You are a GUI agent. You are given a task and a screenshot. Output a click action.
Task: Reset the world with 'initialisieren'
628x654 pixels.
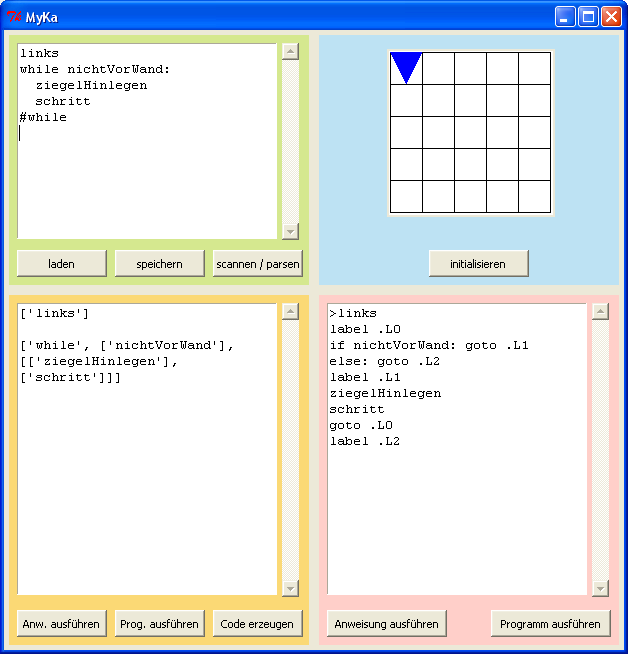click(x=478, y=264)
